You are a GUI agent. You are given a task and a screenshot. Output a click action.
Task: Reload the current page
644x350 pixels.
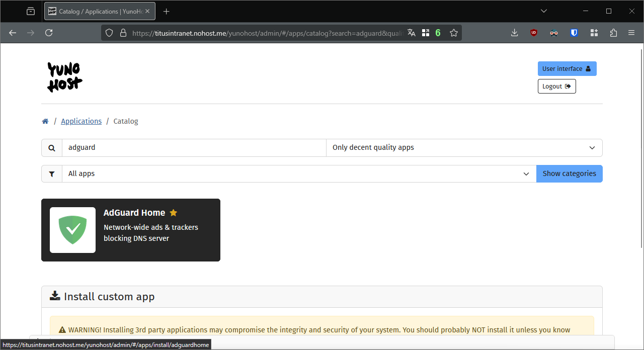(49, 33)
